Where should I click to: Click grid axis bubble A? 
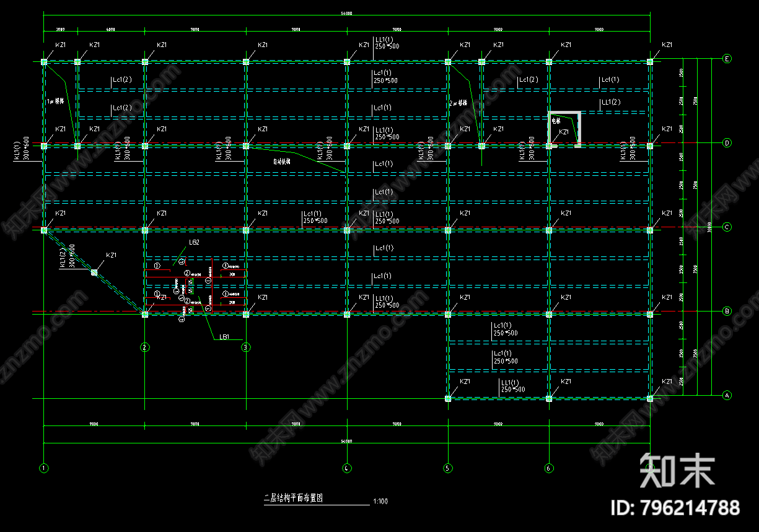(x=727, y=395)
